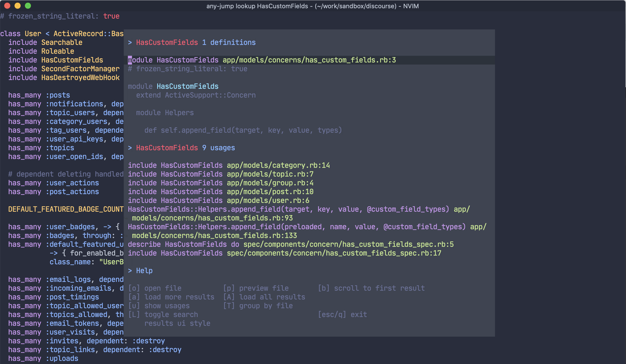626x364 pixels.
Task: Click the yellow minimize window button
Action: (x=18, y=6)
